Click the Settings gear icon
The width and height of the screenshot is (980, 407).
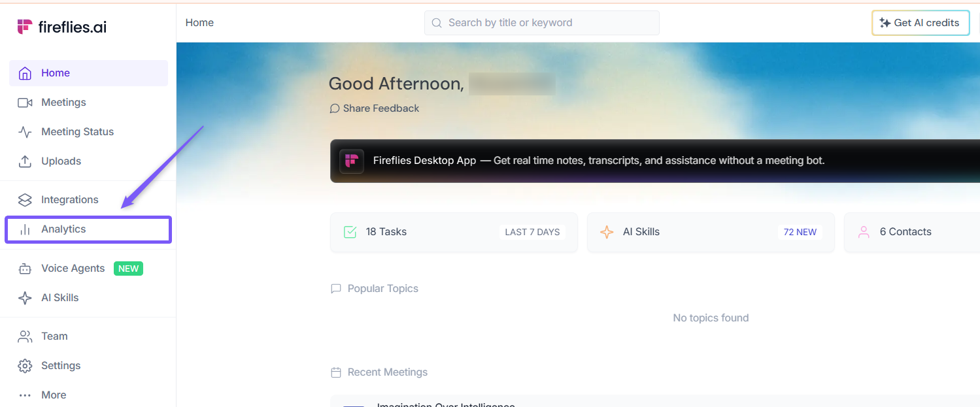25,366
